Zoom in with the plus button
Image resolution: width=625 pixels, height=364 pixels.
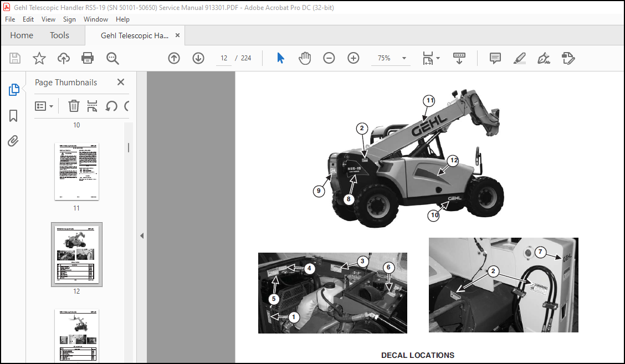tap(353, 58)
